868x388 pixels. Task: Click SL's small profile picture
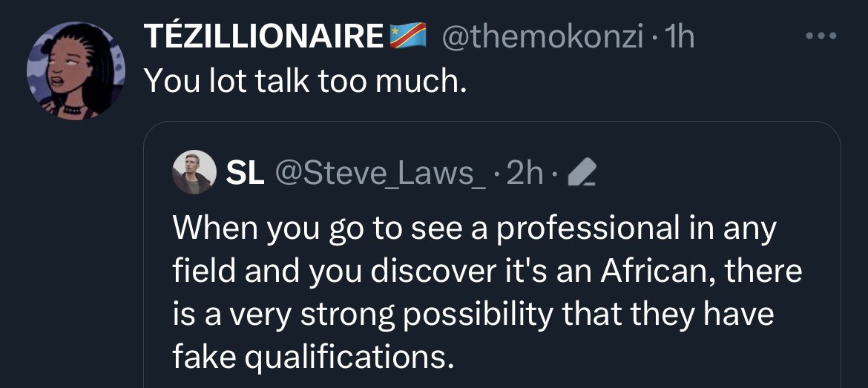point(194,174)
